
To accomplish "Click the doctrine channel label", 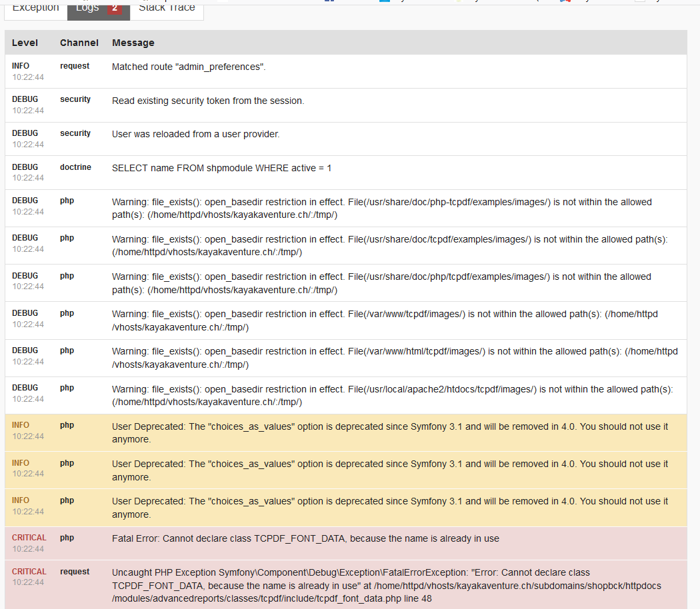I will coord(75,167).
